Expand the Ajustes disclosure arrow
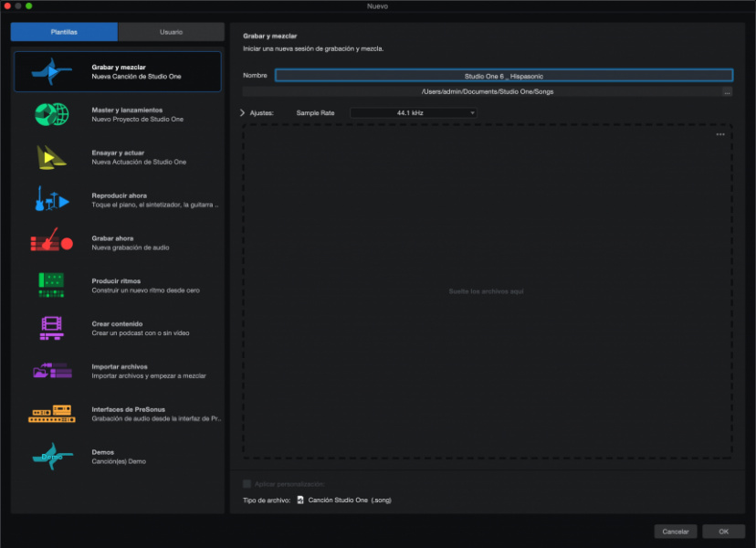756x548 pixels. [242, 113]
